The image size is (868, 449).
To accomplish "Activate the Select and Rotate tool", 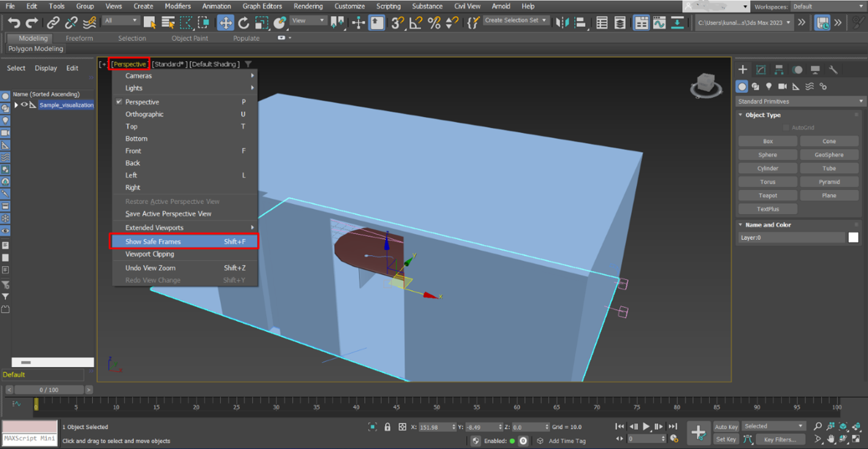I will [243, 23].
